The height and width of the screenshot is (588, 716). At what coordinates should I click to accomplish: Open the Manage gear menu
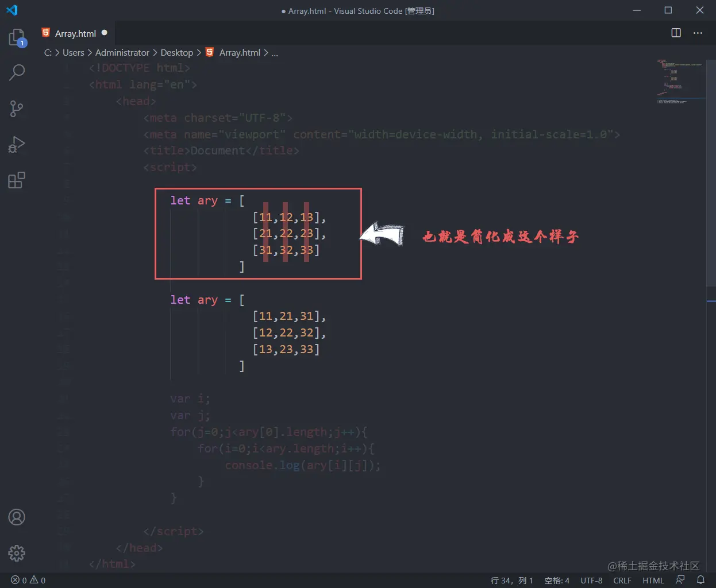coord(17,553)
